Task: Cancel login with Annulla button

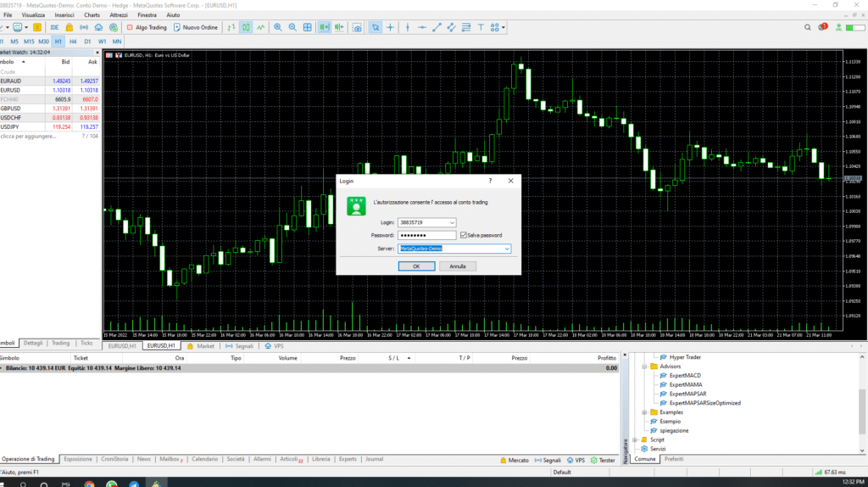Action: (x=457, y=266)
